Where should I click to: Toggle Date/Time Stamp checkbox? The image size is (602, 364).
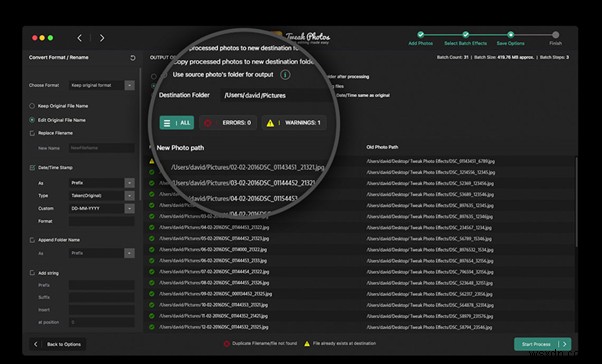click(32, 168)
